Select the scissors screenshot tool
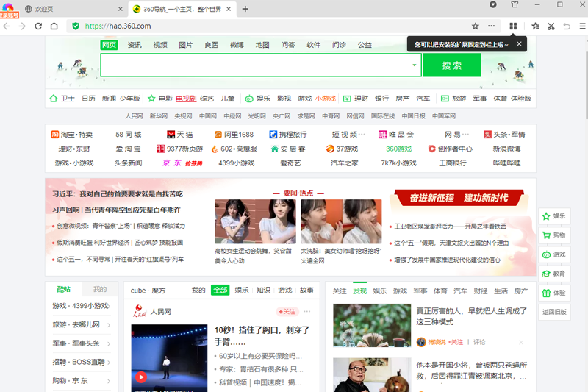 pos(551,26)
